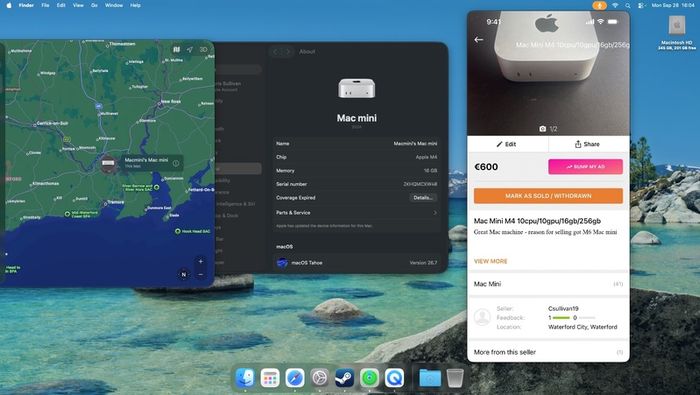Open Macintosh HD desktop icon
This screenshot has width=700, height=395.
coord(677,26)
